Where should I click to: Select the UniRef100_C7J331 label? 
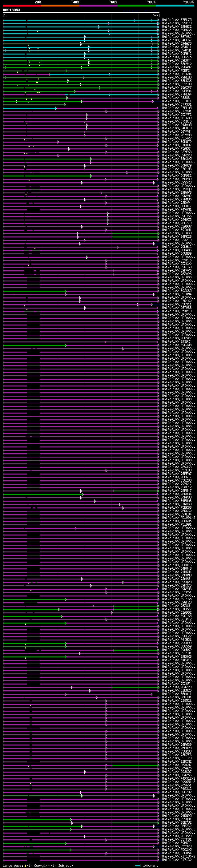tap(177, 104)
